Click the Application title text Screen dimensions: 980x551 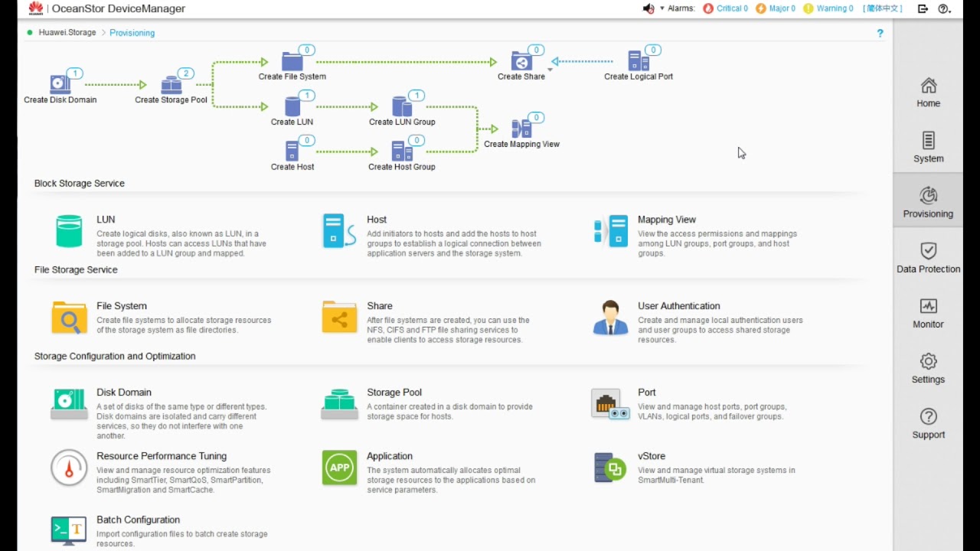390,456
